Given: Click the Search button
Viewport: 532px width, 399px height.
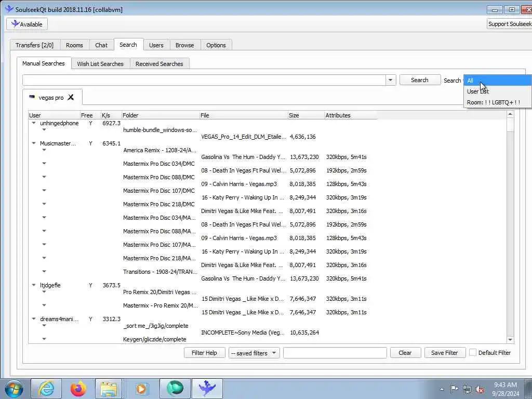Looking at the screenshot, I should tap(420, 80).
